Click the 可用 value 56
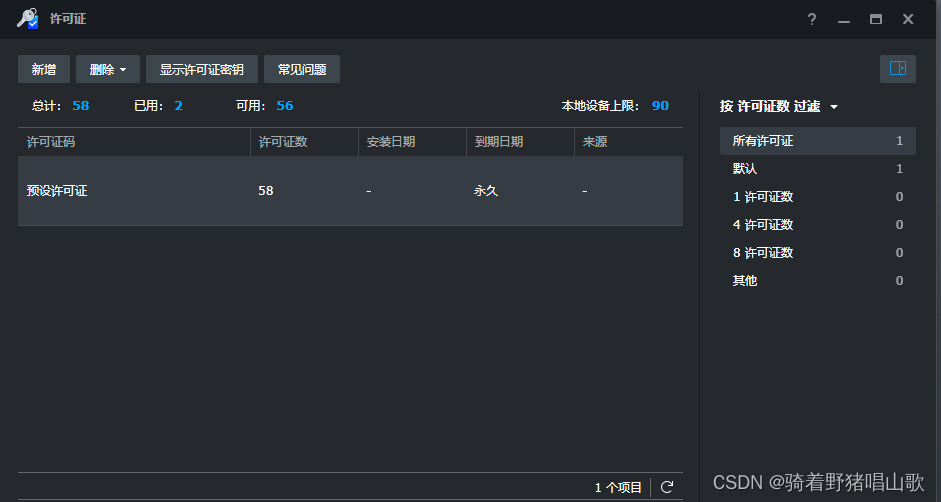The width and height of the screenshot is (941, 502). point(284,106)
